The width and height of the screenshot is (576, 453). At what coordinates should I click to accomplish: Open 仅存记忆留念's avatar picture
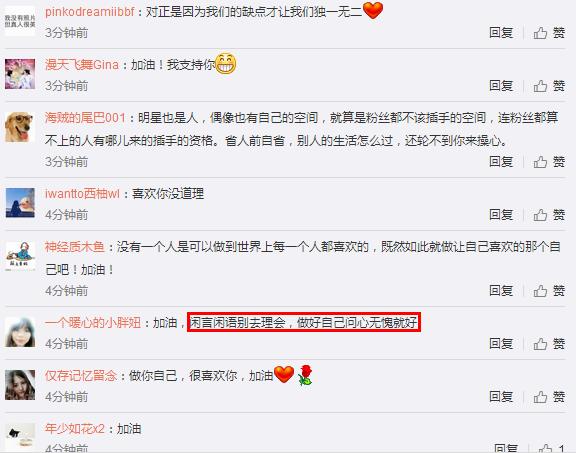point(20,385)
